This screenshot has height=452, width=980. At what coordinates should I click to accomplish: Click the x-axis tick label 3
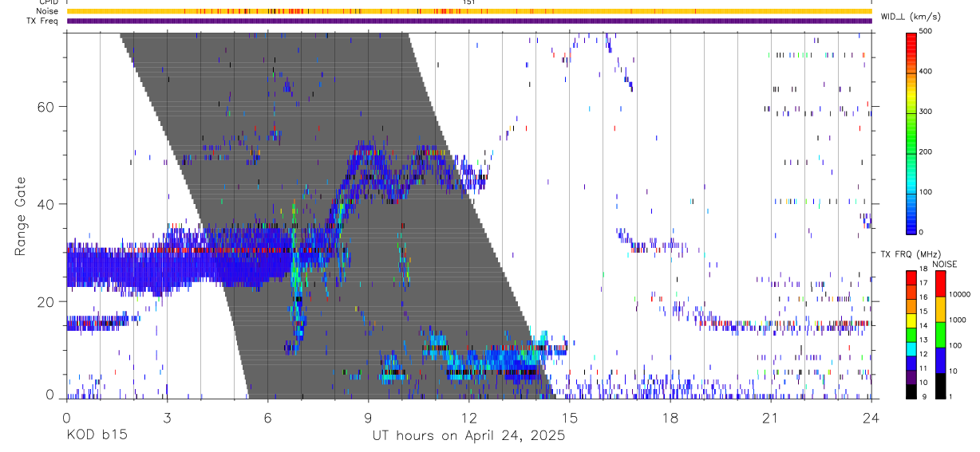[x=167, y=417]
